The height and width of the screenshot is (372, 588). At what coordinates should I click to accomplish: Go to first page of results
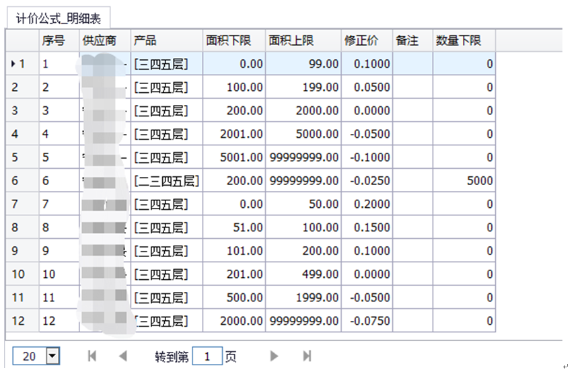[93, 357]
